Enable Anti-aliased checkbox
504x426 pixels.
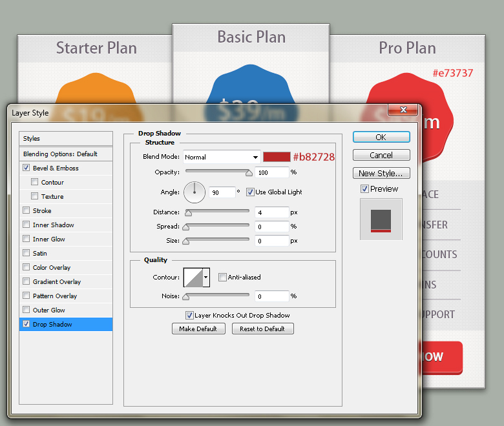coord(222,277)
